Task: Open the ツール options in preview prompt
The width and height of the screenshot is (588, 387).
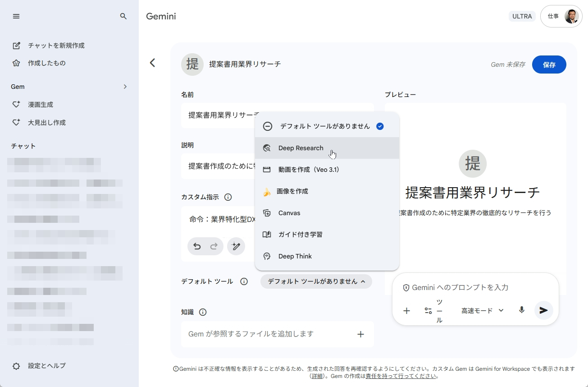Action: [x=434, y=311]
